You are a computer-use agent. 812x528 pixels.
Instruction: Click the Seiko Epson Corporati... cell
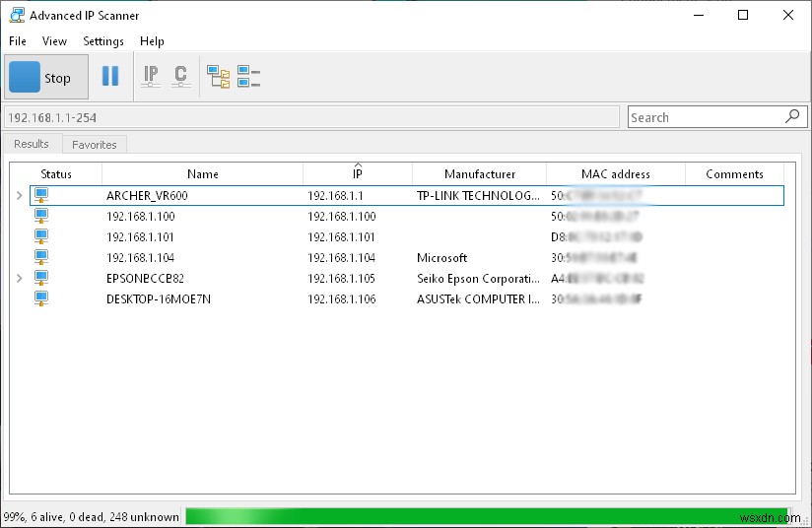[x=478, y=279]
